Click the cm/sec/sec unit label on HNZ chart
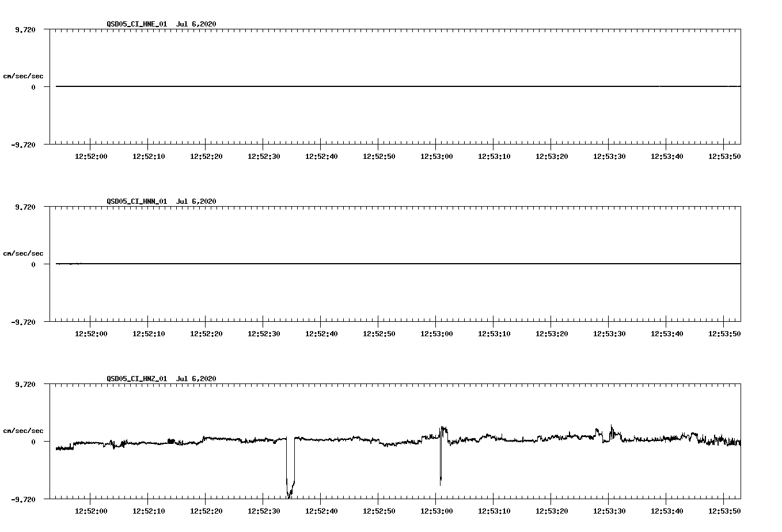 pos(23,431)
